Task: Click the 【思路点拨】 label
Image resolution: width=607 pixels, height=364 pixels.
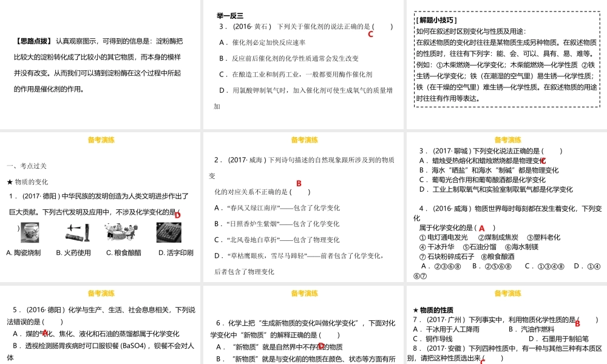Action: (x=33, y=41)
